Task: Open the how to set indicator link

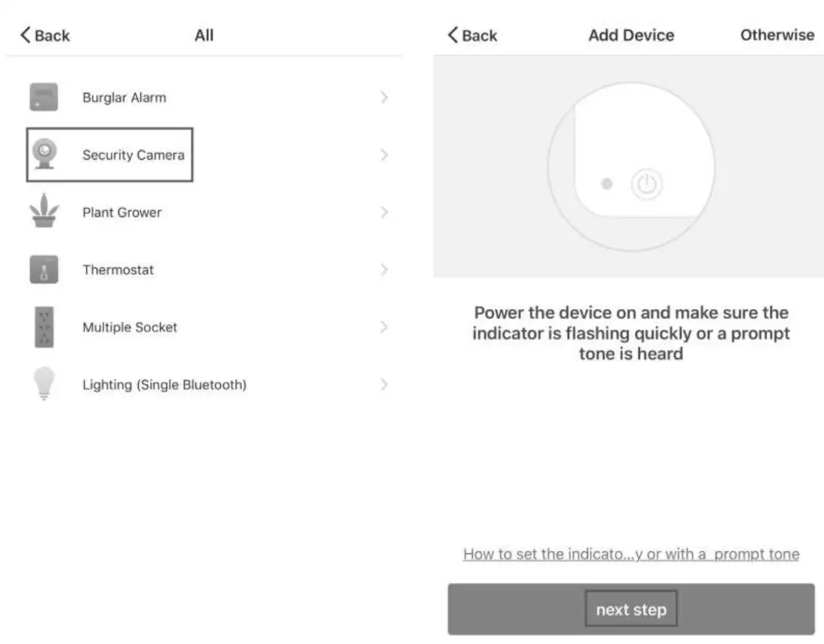Action: [631, 554]
